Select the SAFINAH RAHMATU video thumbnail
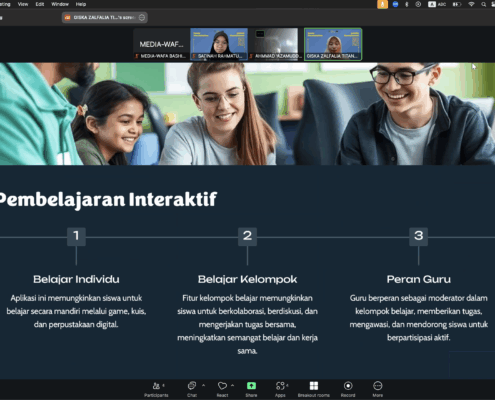495x400 pixels. 219,44
